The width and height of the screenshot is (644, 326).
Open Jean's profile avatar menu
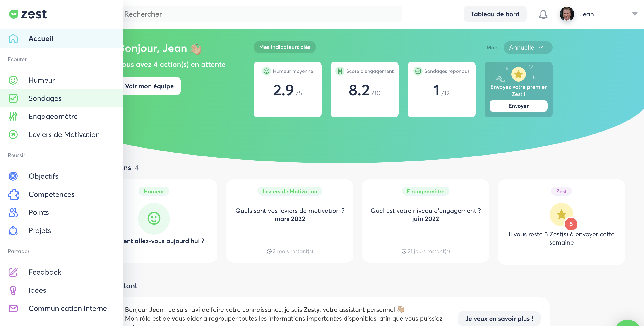pos(567,14)
